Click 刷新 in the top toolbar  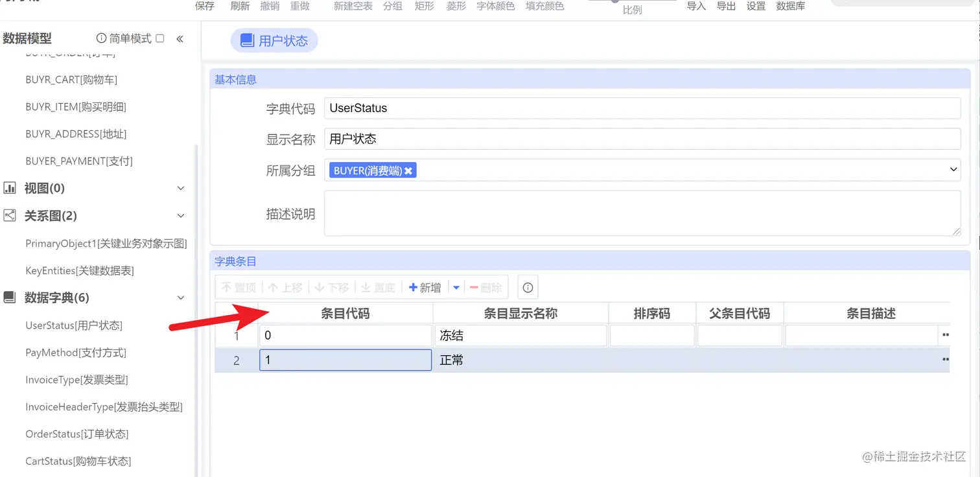(240, 6)
